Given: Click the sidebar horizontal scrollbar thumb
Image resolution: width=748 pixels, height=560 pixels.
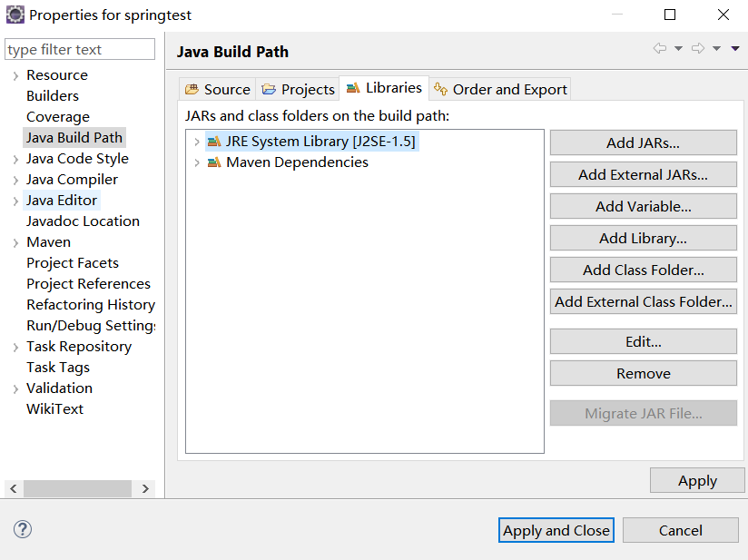Looking at the screenshot, I should pyautogui.click(x=77, y=488).
